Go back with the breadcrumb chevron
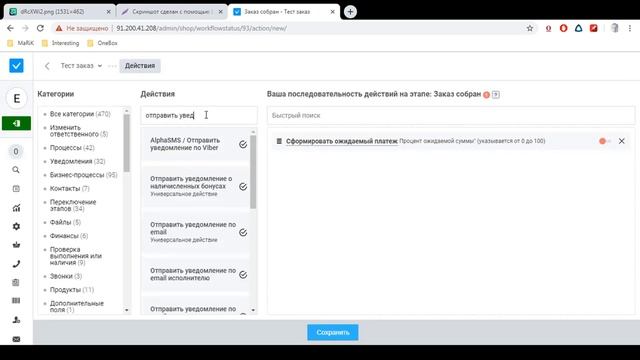The width and height of the screenshot is (640, 360). pyautogui.click(x=47, y=66)
